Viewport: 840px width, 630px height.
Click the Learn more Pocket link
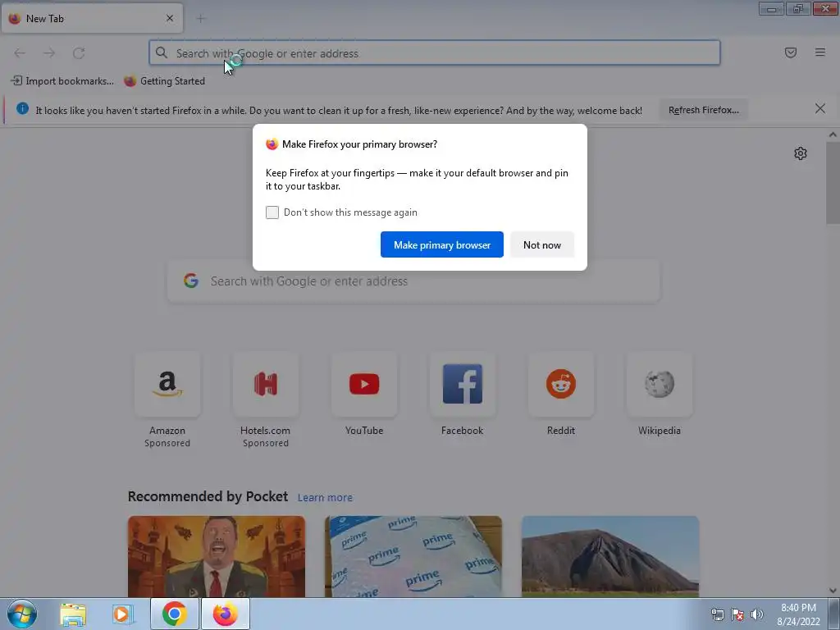(325, 498)
